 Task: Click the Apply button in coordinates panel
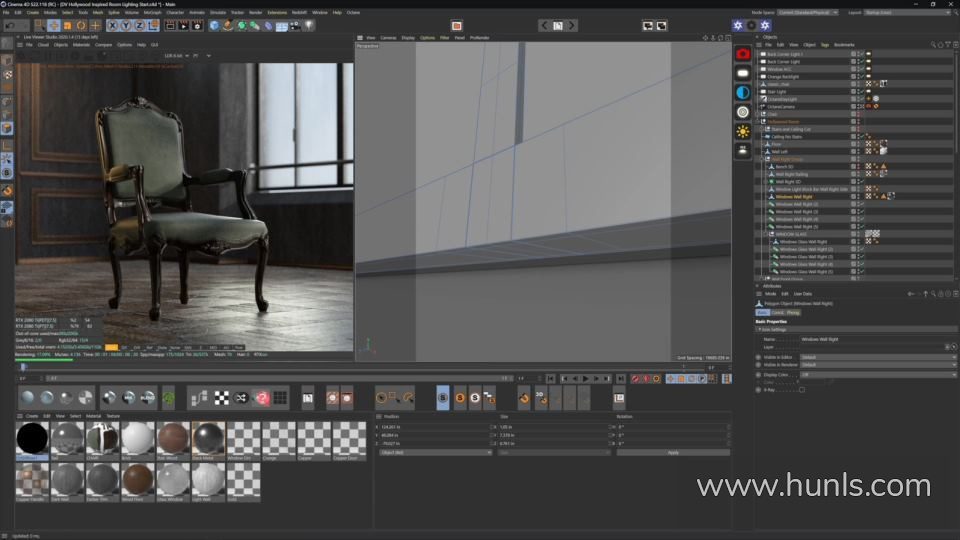click(673, 452)
